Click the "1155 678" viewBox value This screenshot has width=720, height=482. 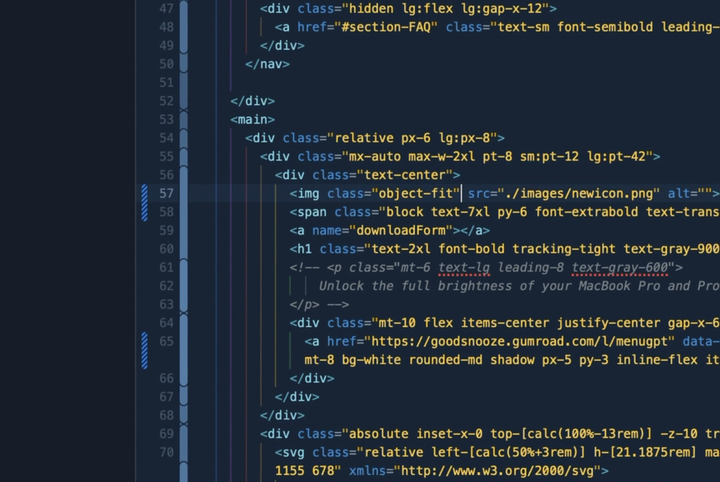click(x=304, y=471)
